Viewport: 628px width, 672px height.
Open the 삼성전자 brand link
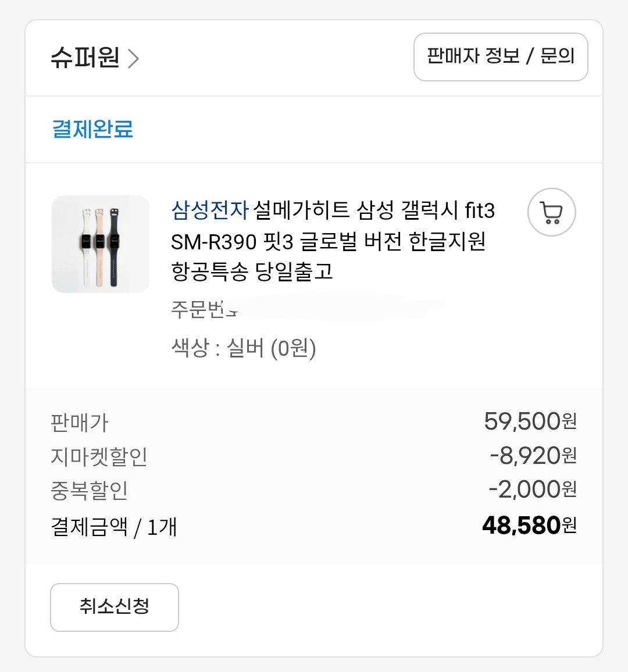209,210
